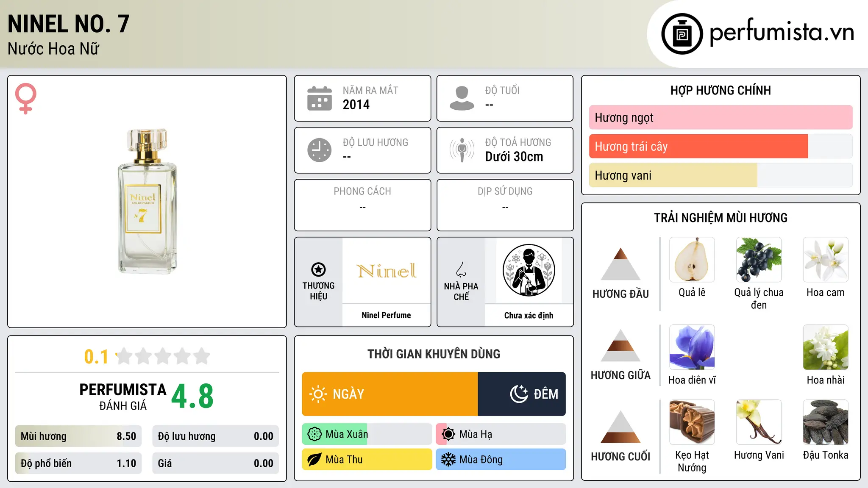Click the Hoa diên vĩ iris image
Image resolution: width=868 pixels, height=488 pixels.
(692, 347)
